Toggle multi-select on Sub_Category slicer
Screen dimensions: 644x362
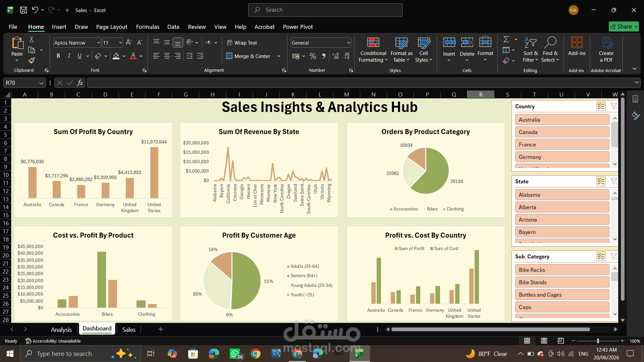point(601,256)
